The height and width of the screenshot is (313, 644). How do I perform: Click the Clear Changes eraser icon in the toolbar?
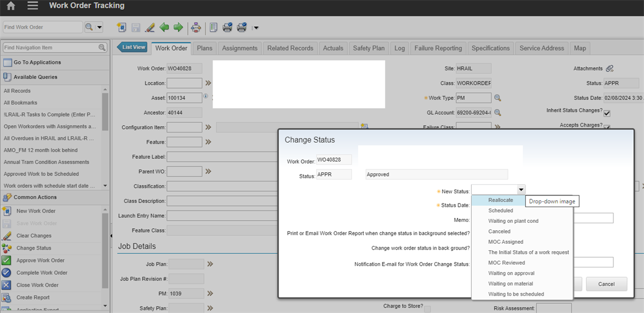click(x=149, y=27)
